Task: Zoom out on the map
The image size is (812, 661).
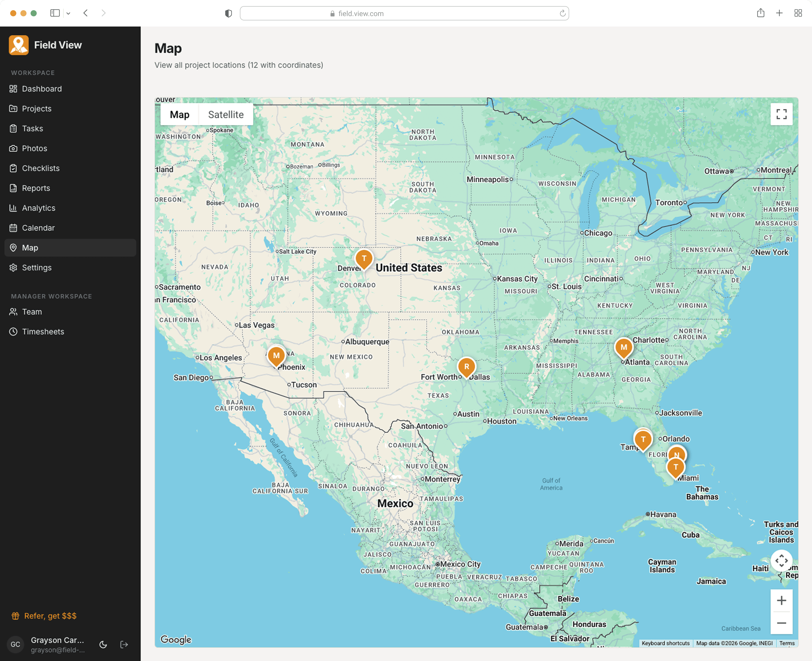Action: (782, 622)
